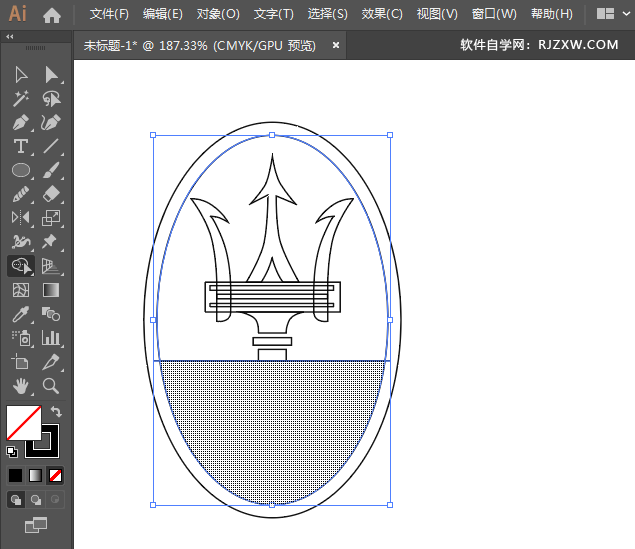Enable Draw Inside mode

tap(55, 500)
